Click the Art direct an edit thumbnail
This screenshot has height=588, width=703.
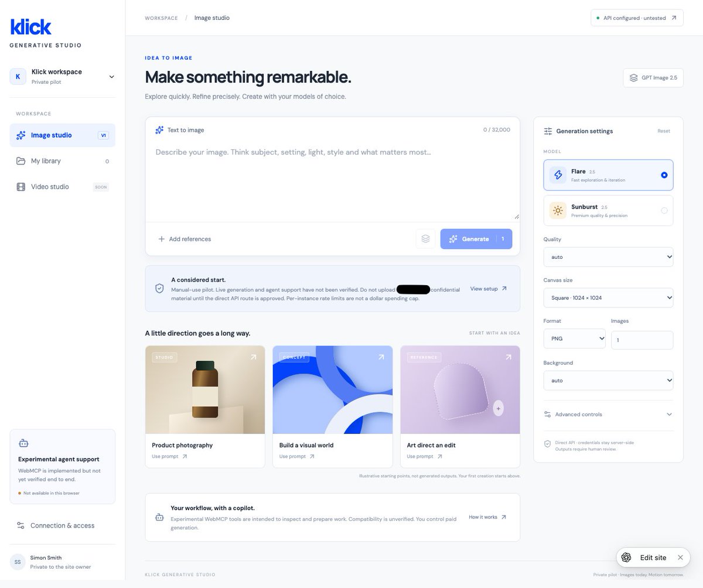pyautogui.click(x=460, y=389)
